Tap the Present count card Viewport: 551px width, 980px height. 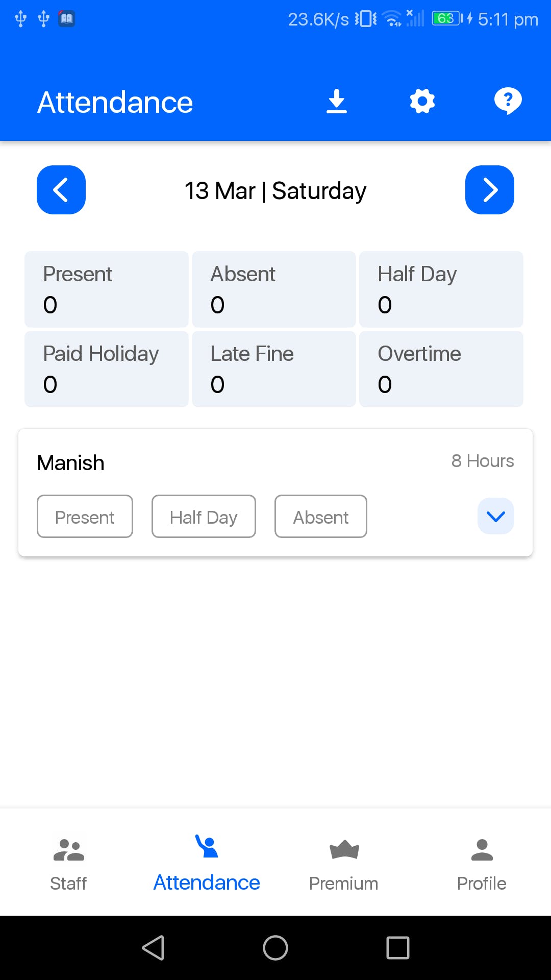tap(107, 289)
